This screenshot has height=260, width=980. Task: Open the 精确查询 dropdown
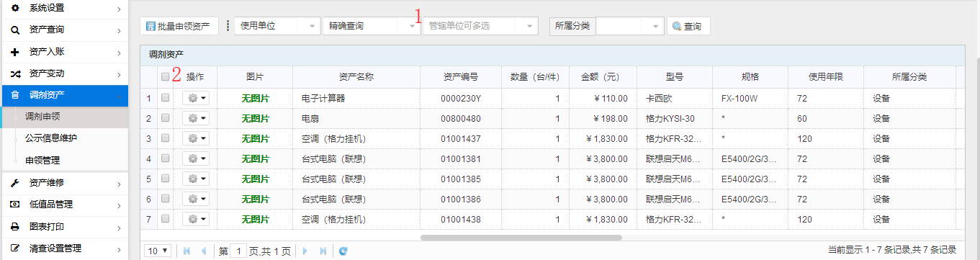(372, 26)
